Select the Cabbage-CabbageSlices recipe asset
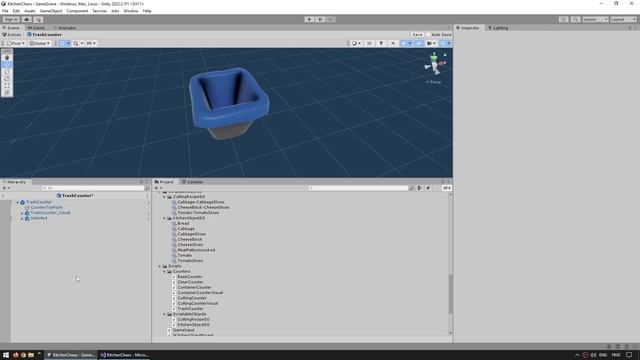Screen dimensions: 640x360 [x=201, y=202]
